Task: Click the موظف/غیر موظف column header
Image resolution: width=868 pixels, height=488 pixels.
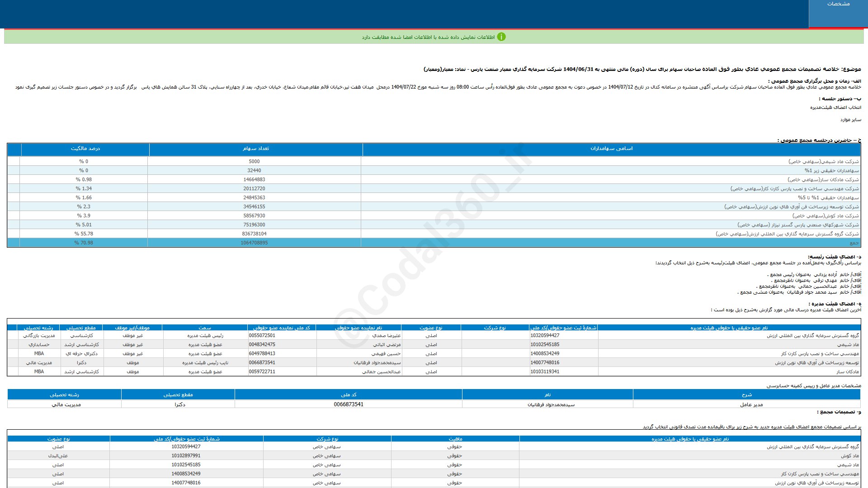Action: [x=132, y=328]
